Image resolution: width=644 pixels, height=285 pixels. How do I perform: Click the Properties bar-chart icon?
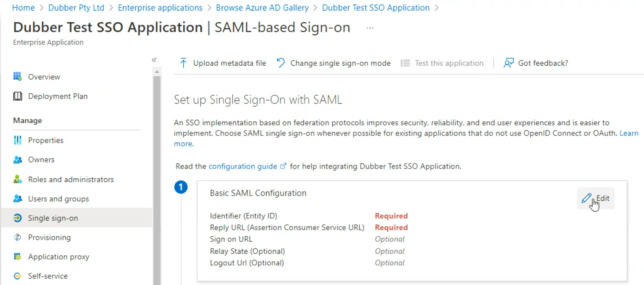(x=17, y=140)
